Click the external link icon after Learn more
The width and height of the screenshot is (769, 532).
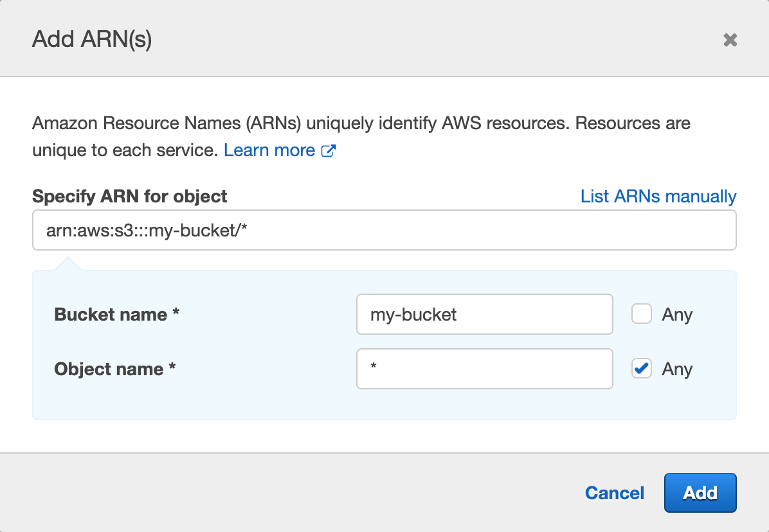click(329, 151)
